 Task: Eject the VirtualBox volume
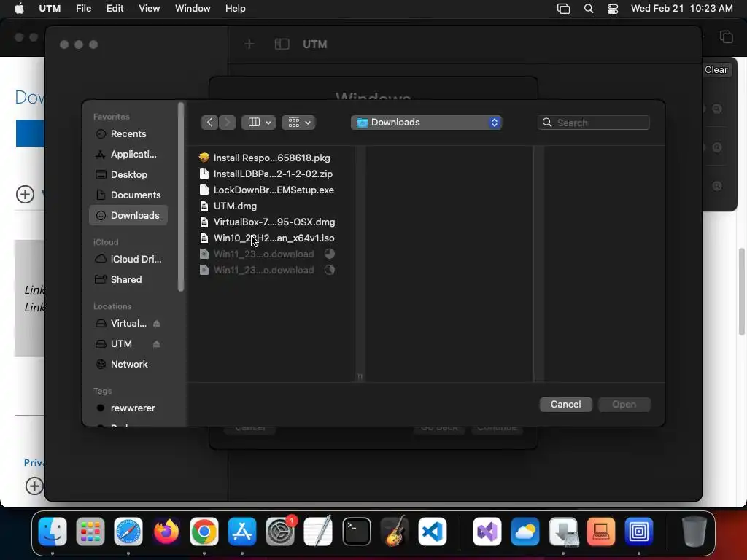point(157,324)
